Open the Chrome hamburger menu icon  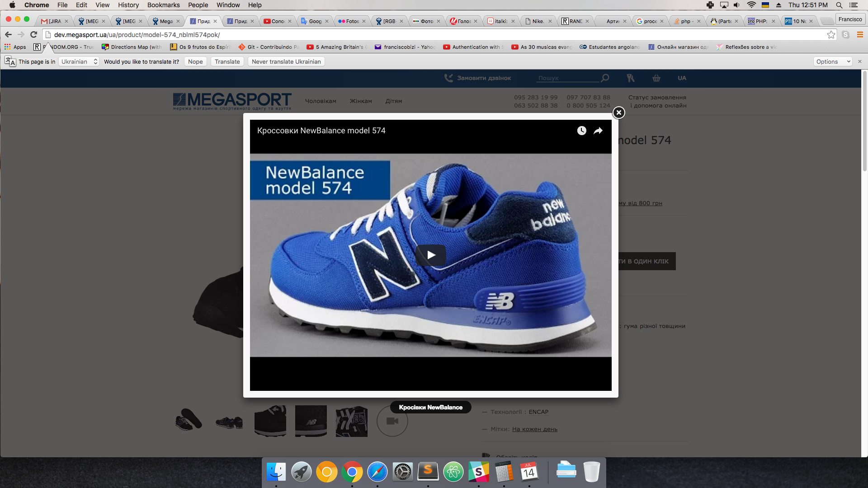tap(860, 35)
